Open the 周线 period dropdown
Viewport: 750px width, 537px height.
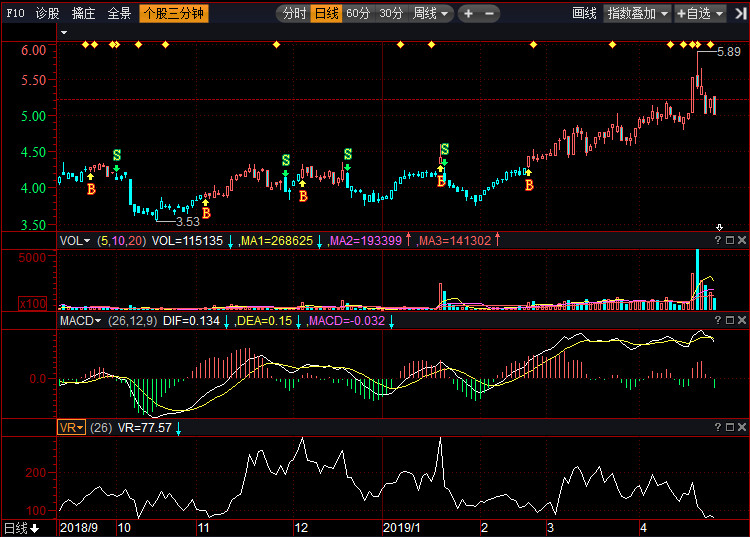pyautogui.click(x=431, y=14)
